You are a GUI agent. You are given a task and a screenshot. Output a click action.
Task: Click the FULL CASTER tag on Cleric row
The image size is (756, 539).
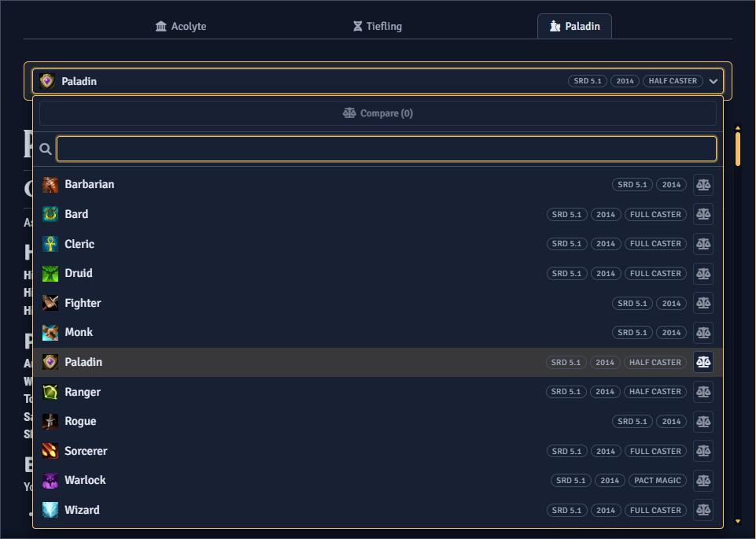point(655,244)
